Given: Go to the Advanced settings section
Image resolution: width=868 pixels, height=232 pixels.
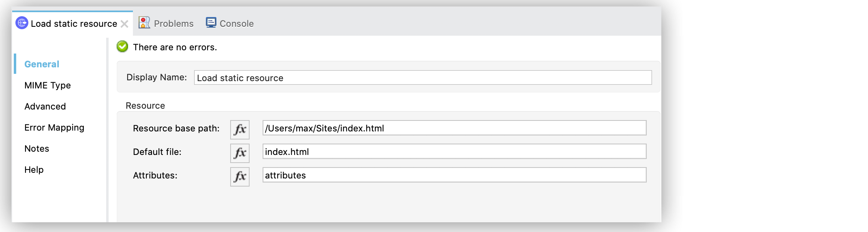Looking at the screenshot, I should [x=45, y=106].
